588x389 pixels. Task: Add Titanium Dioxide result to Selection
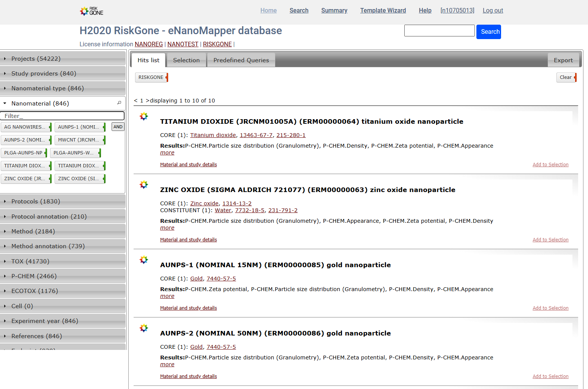(550, 165)
